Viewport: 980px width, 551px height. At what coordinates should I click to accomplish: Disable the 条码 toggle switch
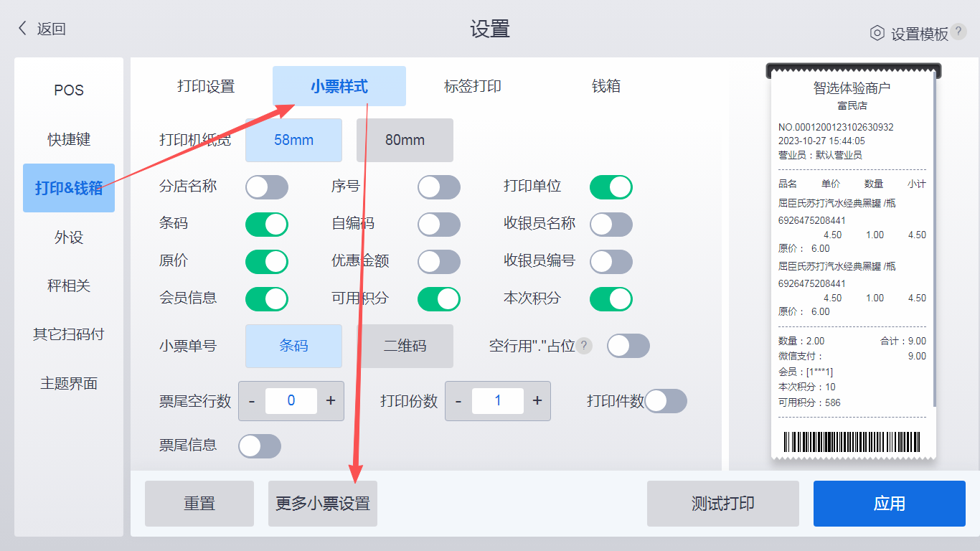[x=267, y=224]
